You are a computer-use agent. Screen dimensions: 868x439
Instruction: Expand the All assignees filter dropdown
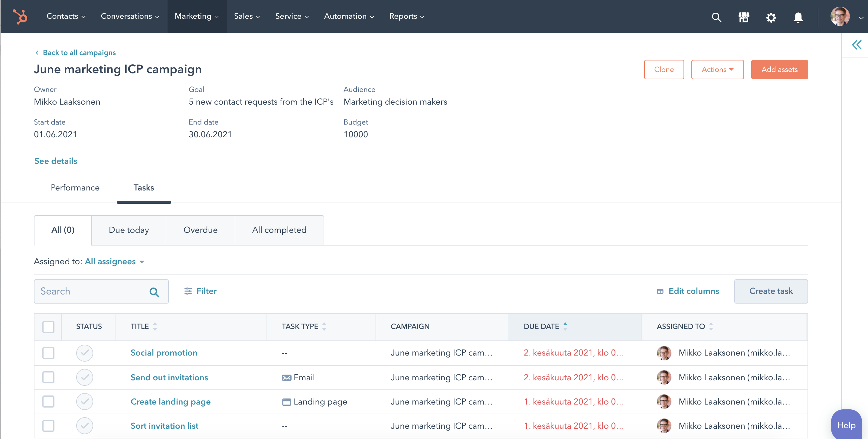tap(110, 262)
